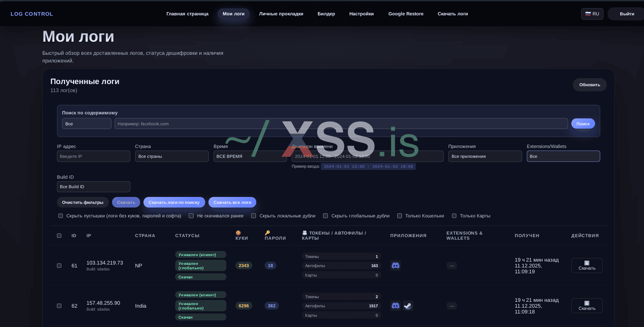644x327 pixels.
Task: Click the СТАТУСЫ column header
Action: tap(187, 236)
